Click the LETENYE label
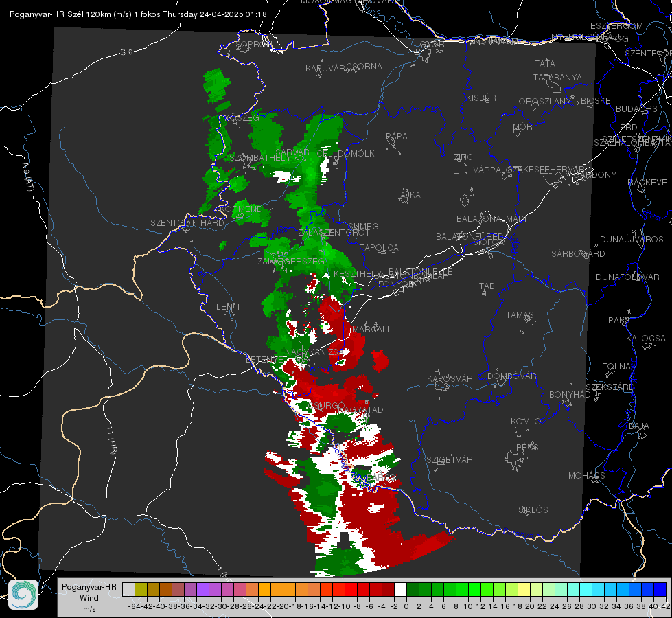The width and height of the screenshot is (672, 618). click(265, 359)
